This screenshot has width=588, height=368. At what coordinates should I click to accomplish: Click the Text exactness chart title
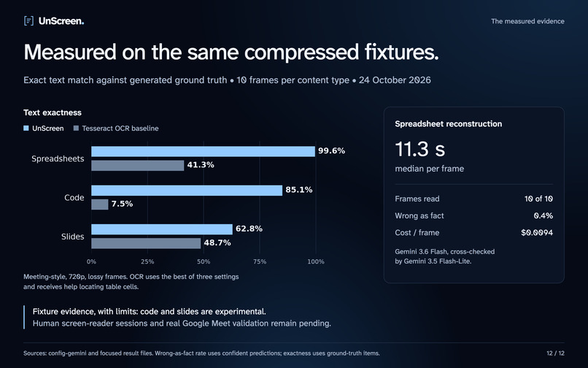tap(53, 112)
